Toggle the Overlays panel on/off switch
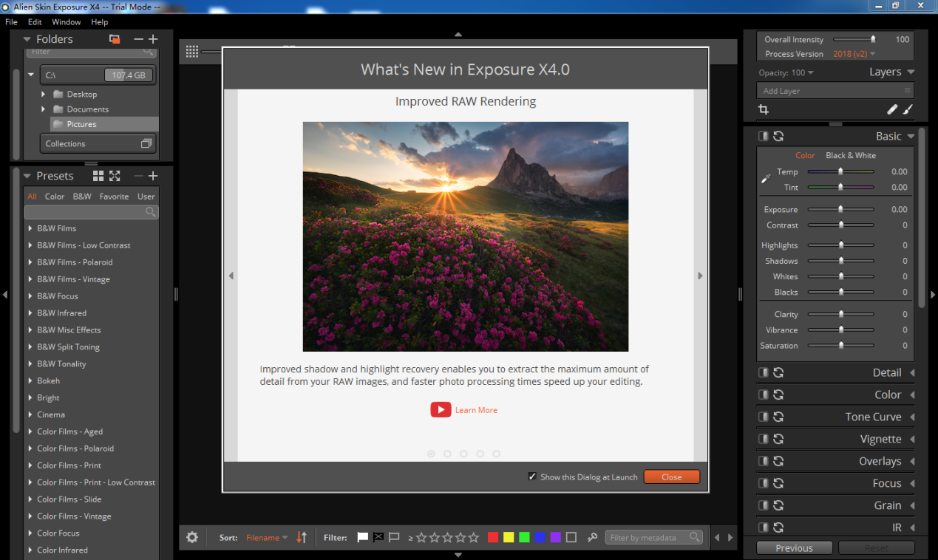The height and width of the screenshot is (560, 938). click(x=764, y=461)
